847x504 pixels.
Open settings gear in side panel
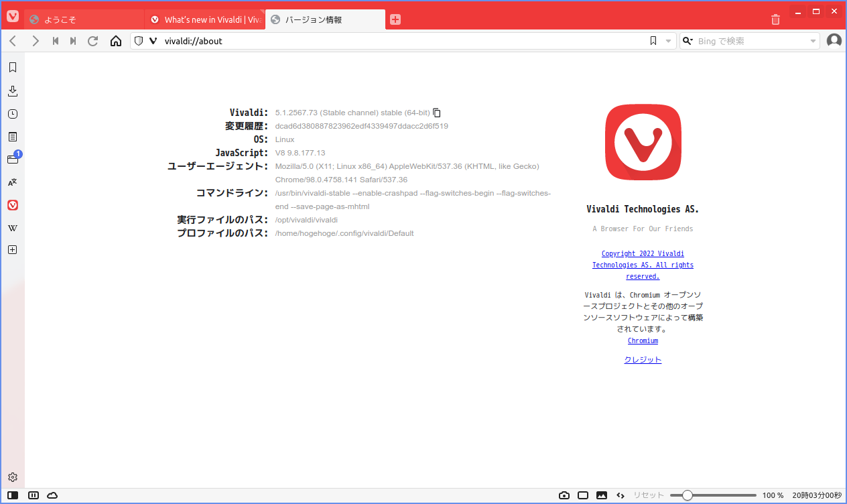[13, 477]
